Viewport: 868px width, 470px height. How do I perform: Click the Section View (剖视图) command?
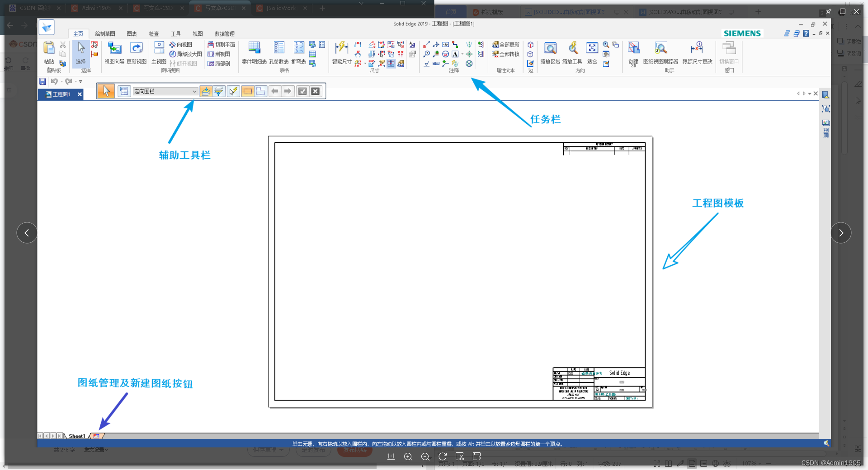[x=219, y=54]
